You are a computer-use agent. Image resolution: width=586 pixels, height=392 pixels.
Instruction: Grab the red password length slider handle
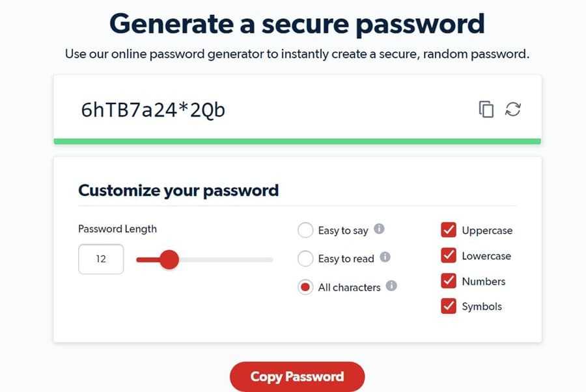point(169,259)
